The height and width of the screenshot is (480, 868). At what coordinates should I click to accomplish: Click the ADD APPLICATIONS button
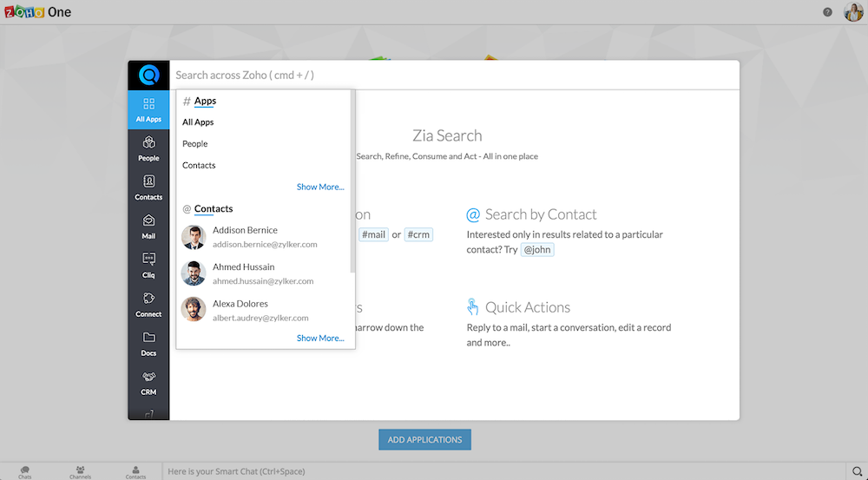pos(424,440)
